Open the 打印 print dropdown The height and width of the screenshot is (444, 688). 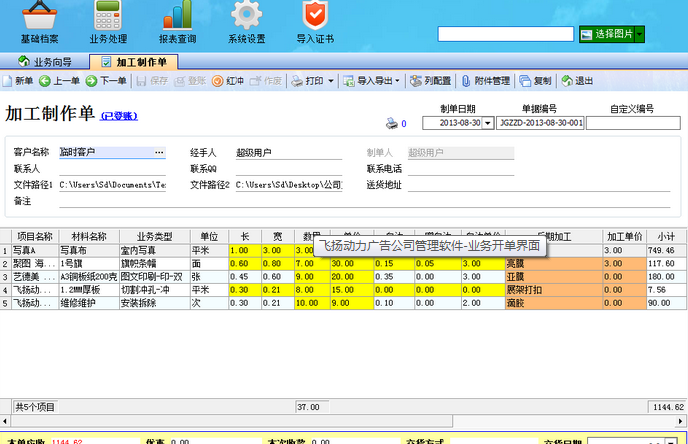point(315,81)
